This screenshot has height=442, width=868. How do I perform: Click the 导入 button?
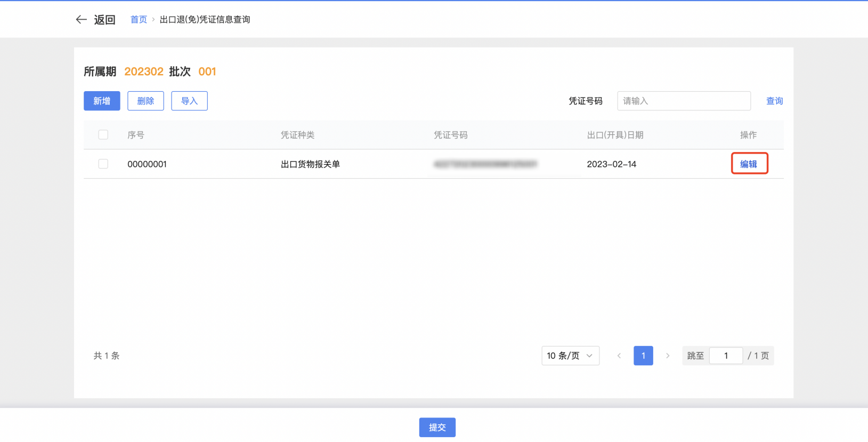pos(189,101)
